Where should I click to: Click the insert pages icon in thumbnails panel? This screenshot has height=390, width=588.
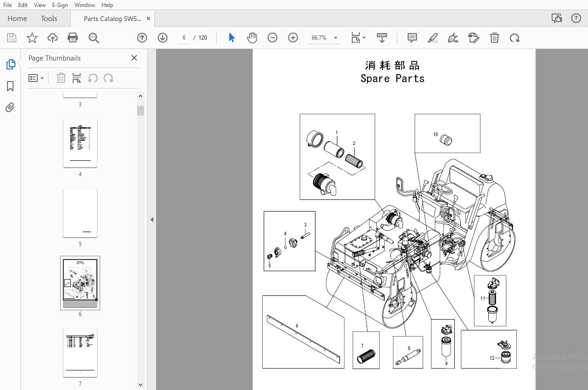coord(77,78)
